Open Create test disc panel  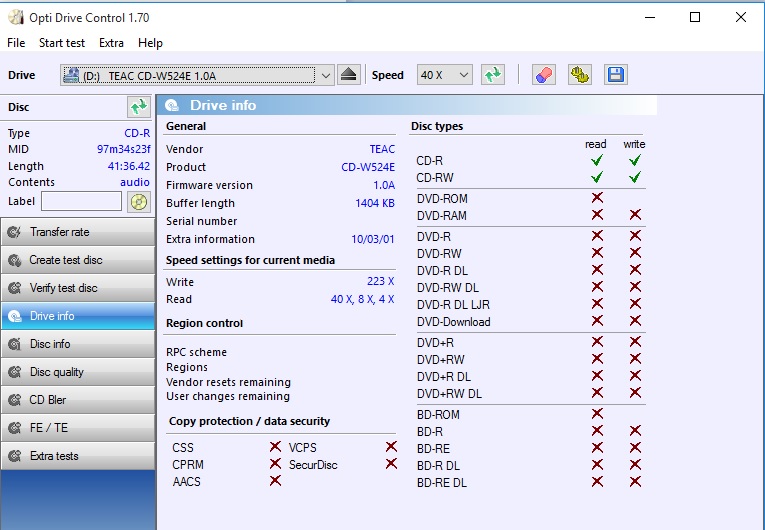[x=78, y=260]
